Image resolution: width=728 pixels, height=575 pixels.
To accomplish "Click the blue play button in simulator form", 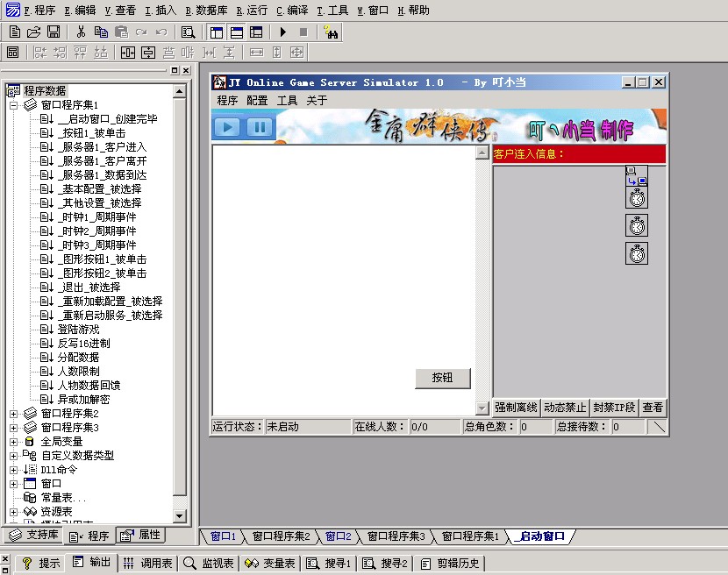I will [228, 127].
